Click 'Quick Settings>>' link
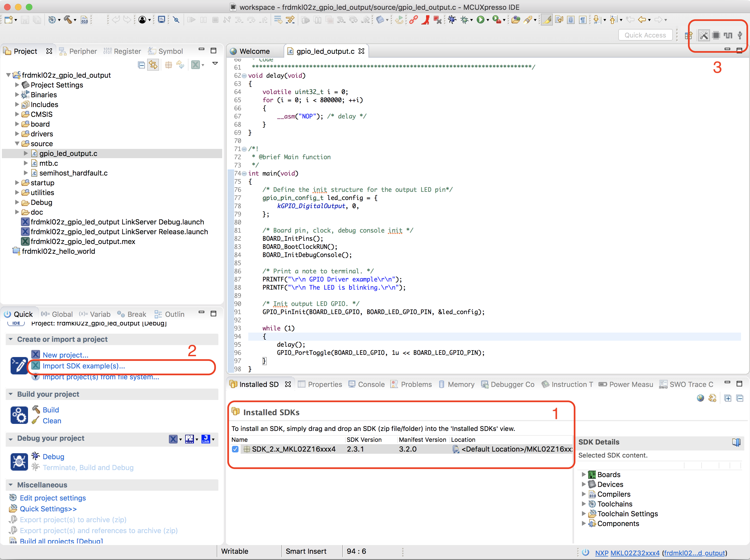 pyautogui.click(x=48, y=508)
